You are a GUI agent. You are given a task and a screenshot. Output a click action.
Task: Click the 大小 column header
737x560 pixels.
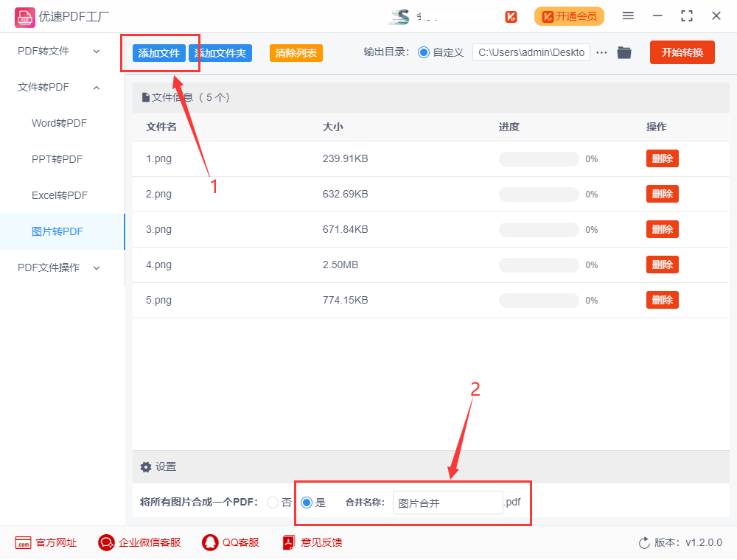pyautogui.click(x=333, y=127)
